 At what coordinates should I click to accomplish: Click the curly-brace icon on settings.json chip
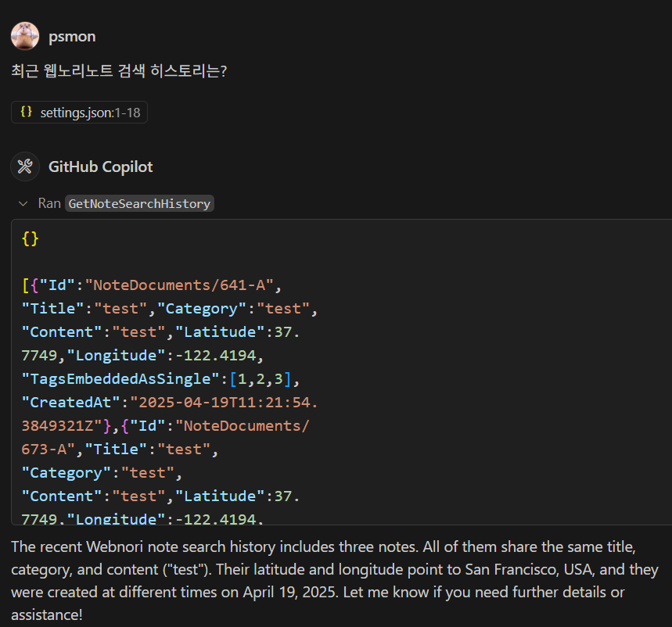pos(26,113)
